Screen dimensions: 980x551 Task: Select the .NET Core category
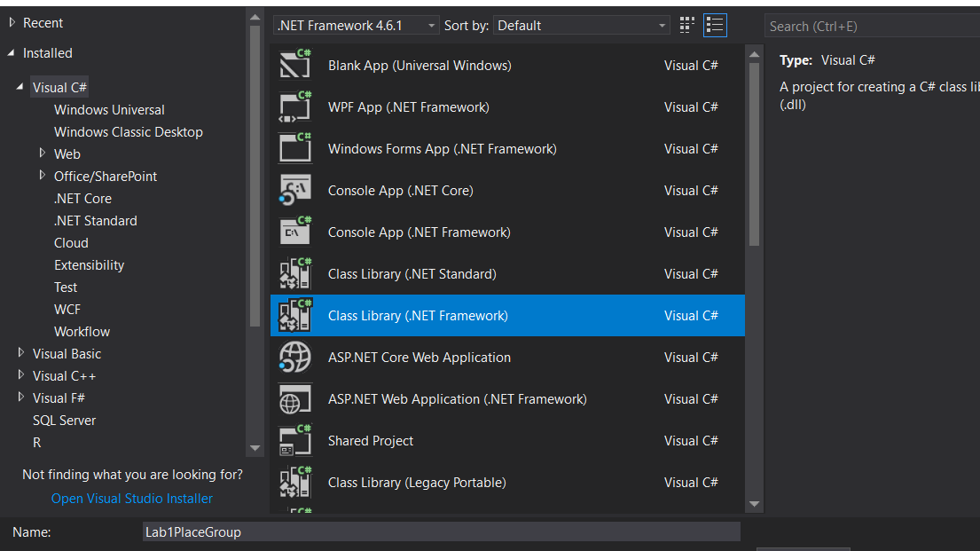82,199
